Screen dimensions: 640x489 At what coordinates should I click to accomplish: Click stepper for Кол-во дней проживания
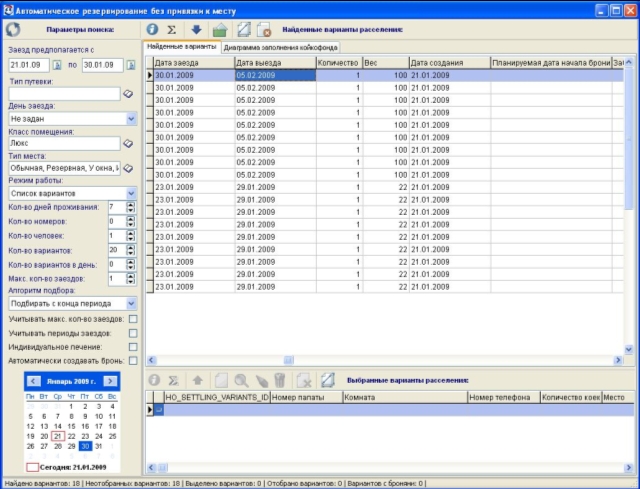(x=131, y=207)
